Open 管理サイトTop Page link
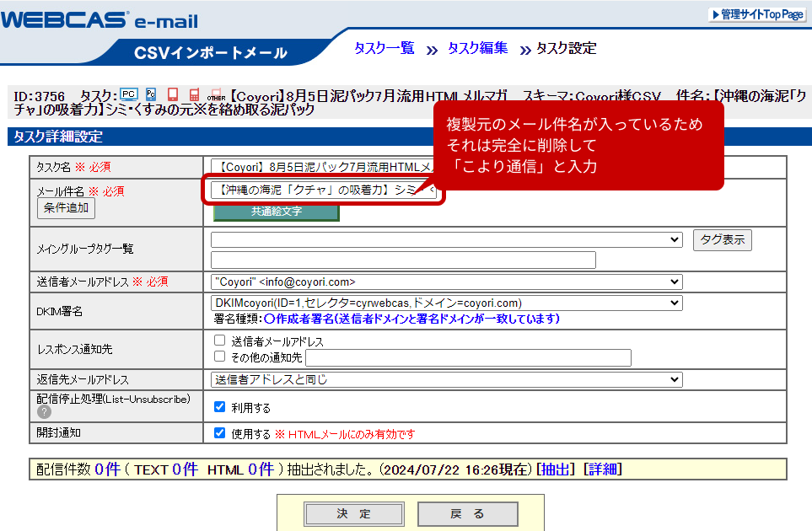812x531 pixels. 758,14
